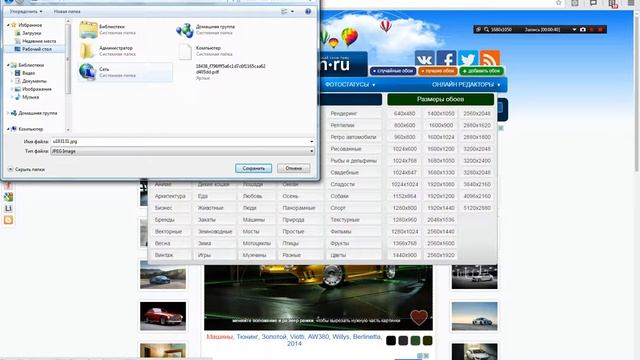Click the red heart icon on the car wallpaper
Image resolution: width=640 pixels, height=360 pixels.
click(x=419, y=317)
